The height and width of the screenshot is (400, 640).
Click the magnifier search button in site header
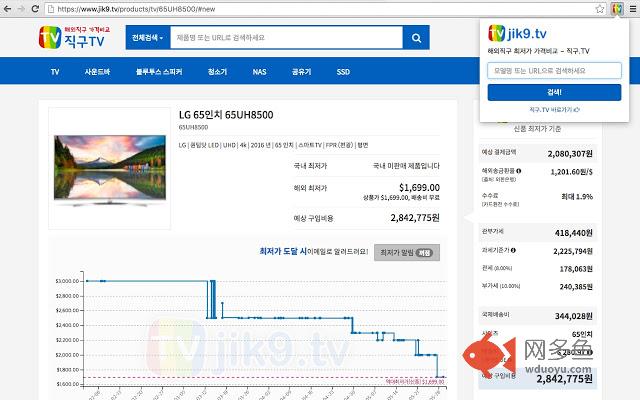point(415,38)
